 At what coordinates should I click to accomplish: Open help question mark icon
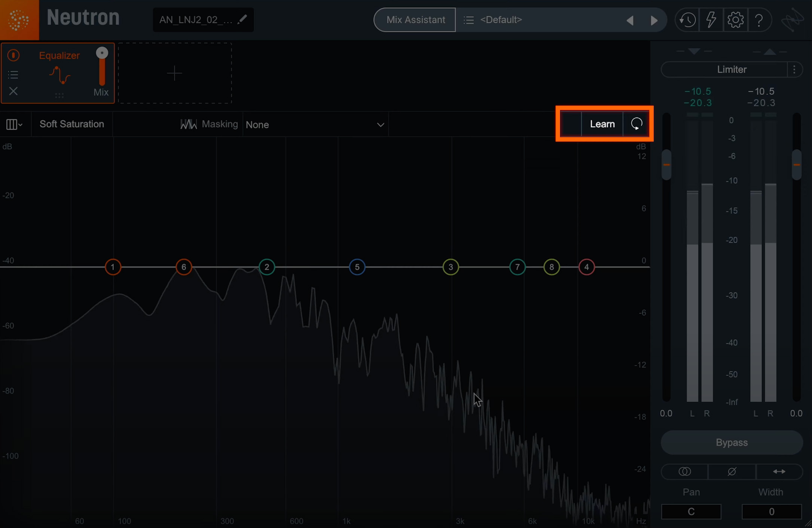759,19
